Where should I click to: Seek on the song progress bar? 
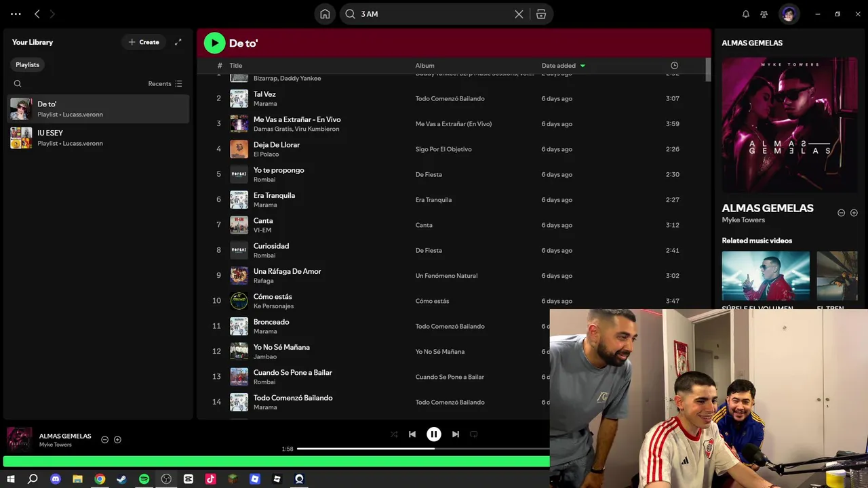coord(423,449)
